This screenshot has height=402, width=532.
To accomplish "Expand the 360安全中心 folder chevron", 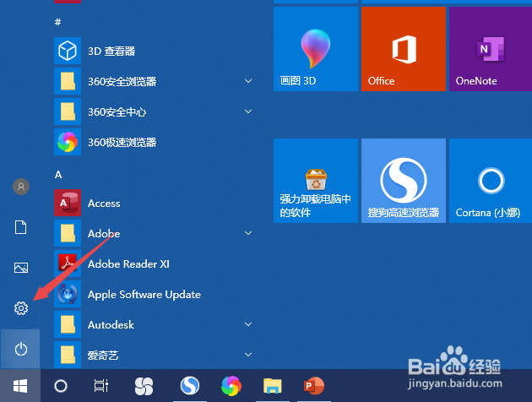I will coord(248,111).
